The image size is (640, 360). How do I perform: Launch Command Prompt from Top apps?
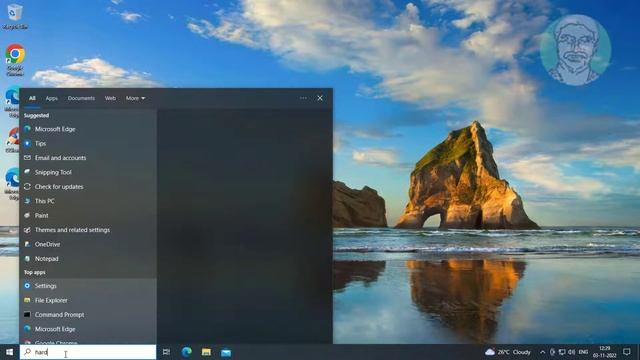(x=88, y=315)
